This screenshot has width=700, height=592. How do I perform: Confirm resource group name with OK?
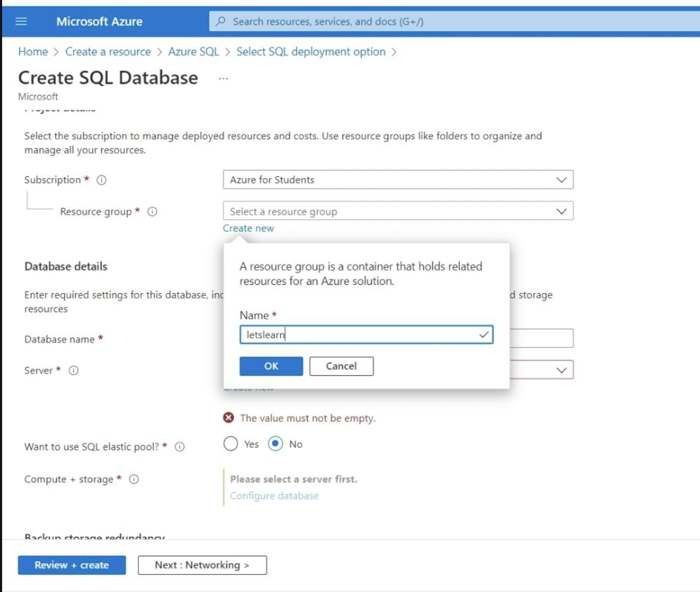[x=271, y=366]
